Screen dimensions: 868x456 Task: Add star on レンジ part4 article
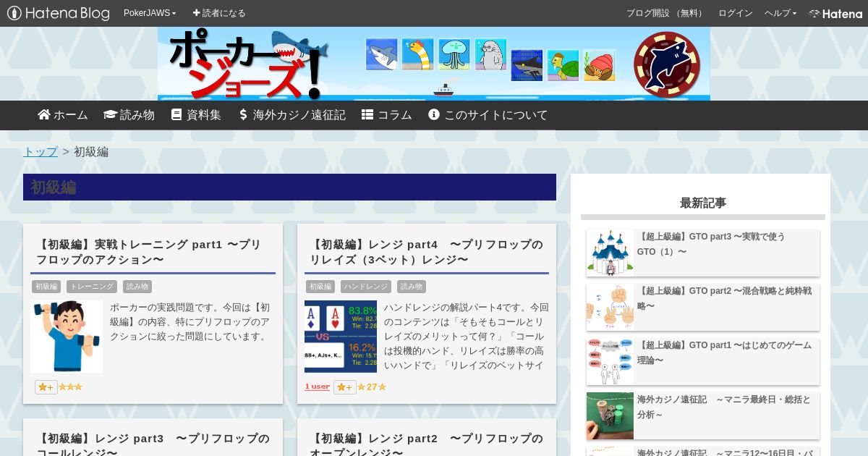(x=344, y=387)
